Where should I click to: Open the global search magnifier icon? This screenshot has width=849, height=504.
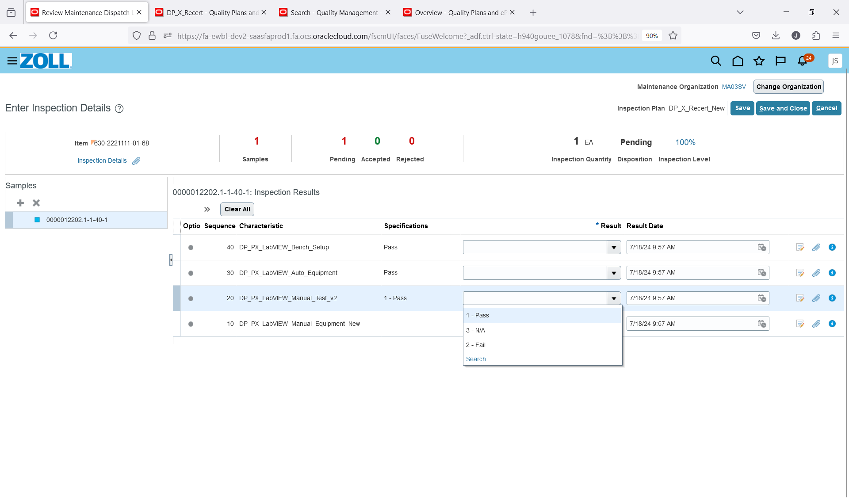click(x=716, y=61)
